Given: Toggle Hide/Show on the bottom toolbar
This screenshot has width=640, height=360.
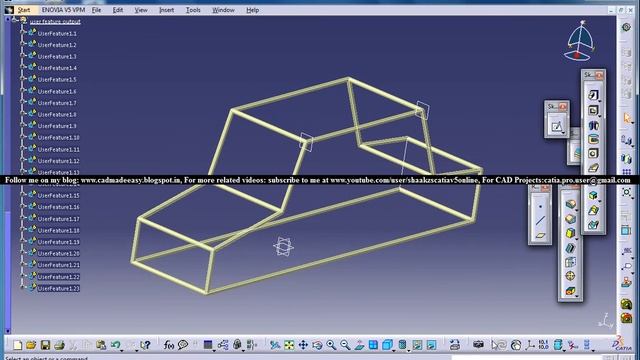Looking at the screenshot, I should (x=417, y=345).
